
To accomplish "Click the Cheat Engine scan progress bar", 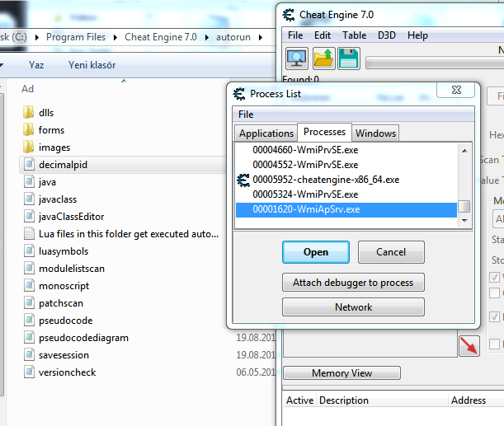I will coord(435,63).
